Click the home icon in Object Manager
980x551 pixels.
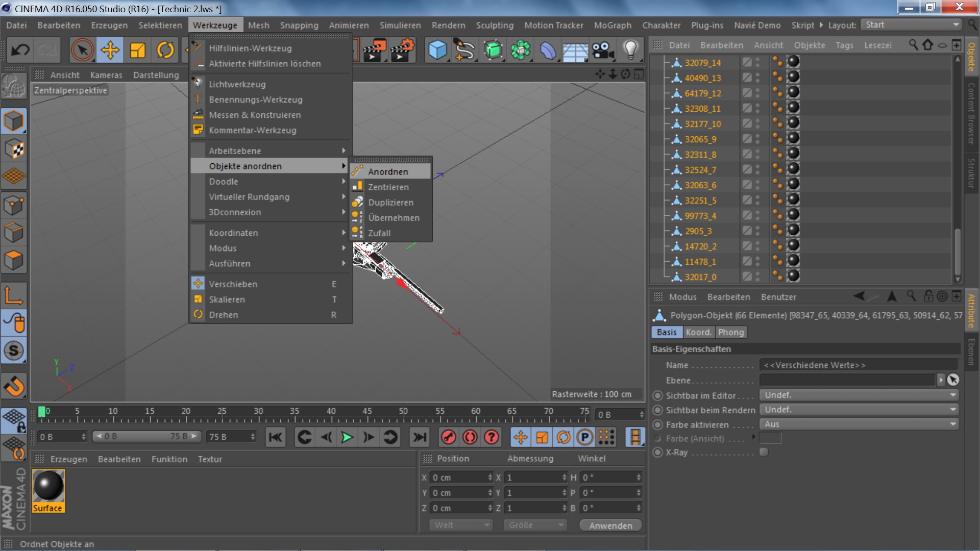pyautogui.click(x=927, y=45)
